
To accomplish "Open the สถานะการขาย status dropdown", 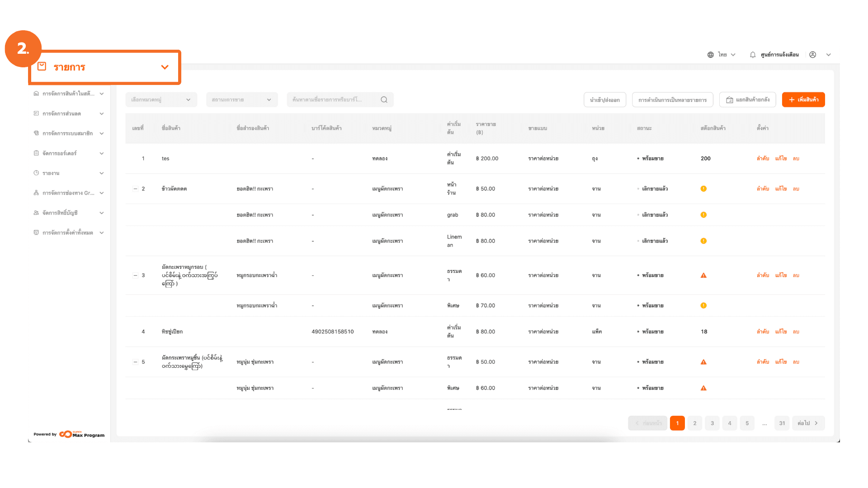I will (x=241, y=100).
